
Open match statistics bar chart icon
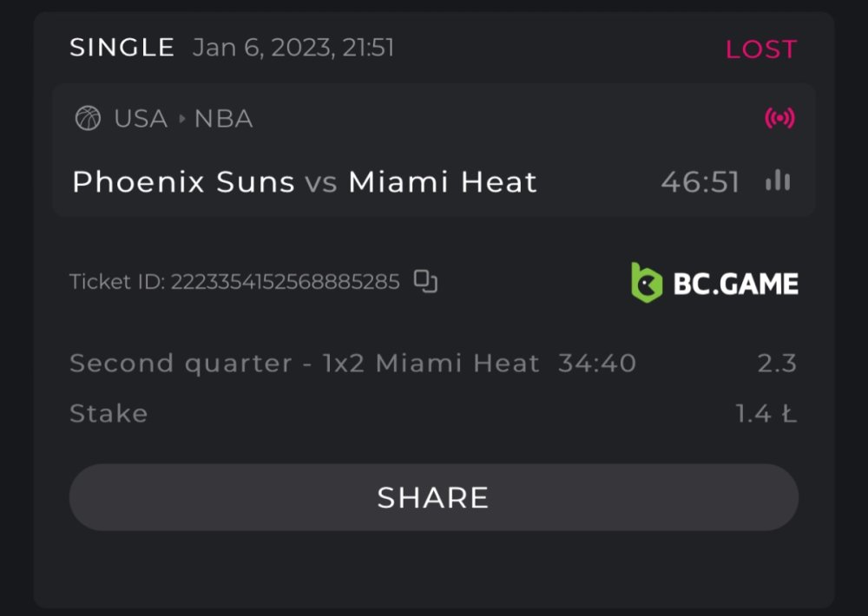[778, 181]
